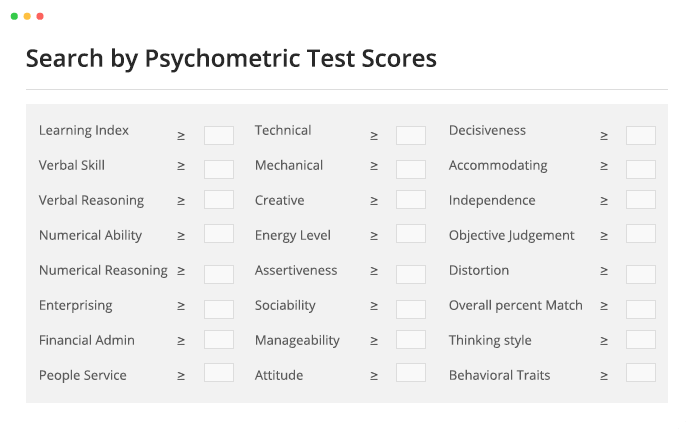Select the Verbal Reasoning score field
This screenshot has width=686, height=429.
pos(219,199)
